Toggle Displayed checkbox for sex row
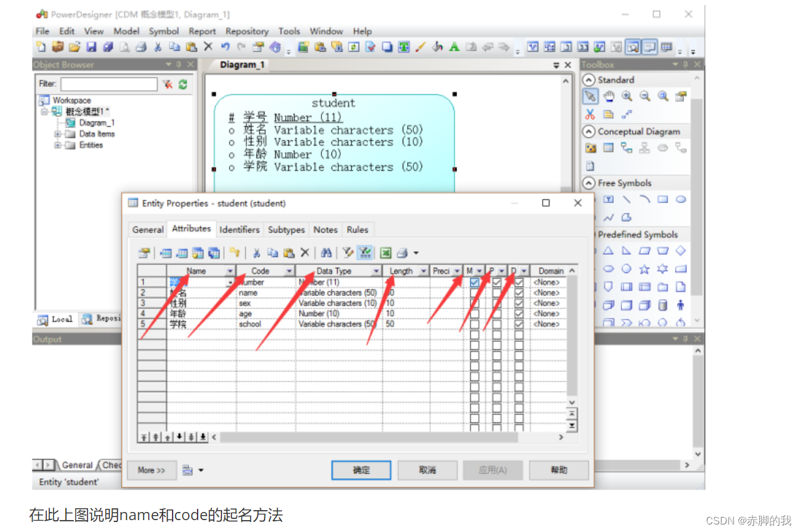The width and height of the screenshot is (801, 532). point(519,303)
